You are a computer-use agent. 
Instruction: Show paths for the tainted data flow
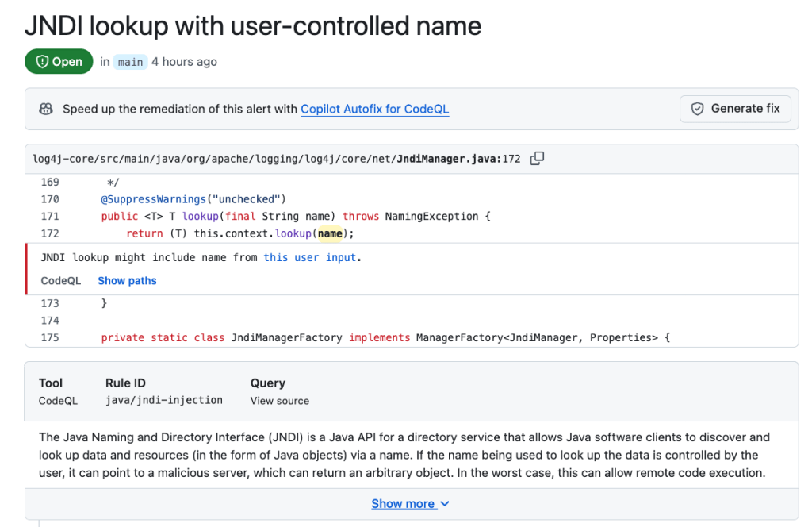tap(126, 280)
